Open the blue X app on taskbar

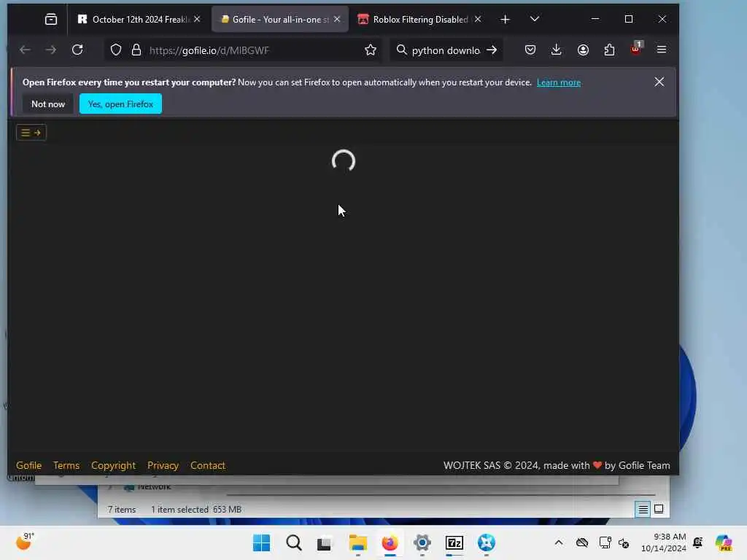(487, 542)
